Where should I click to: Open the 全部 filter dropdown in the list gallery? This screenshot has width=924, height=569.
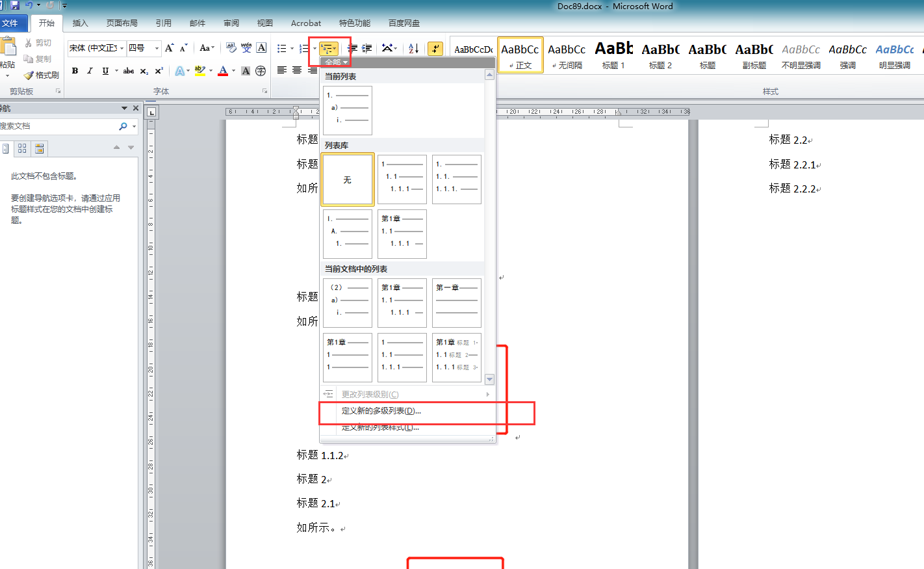[x=337, y=62]
